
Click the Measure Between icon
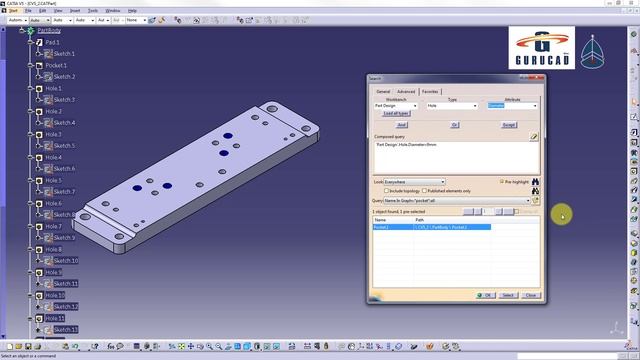pos(307,347)
